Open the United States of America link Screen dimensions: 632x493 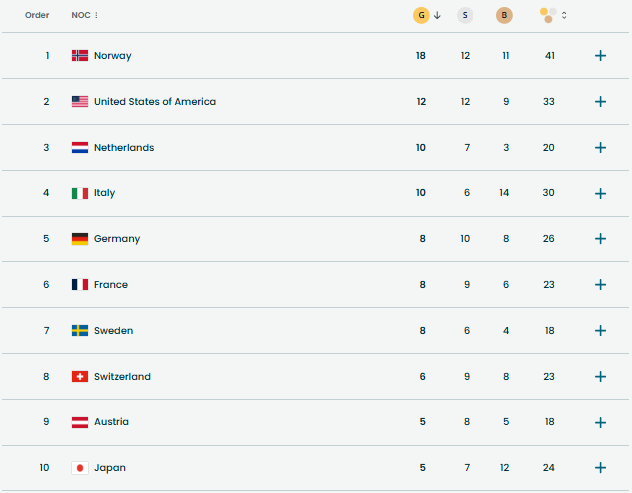pyautogui.click(x=154, y=102)
